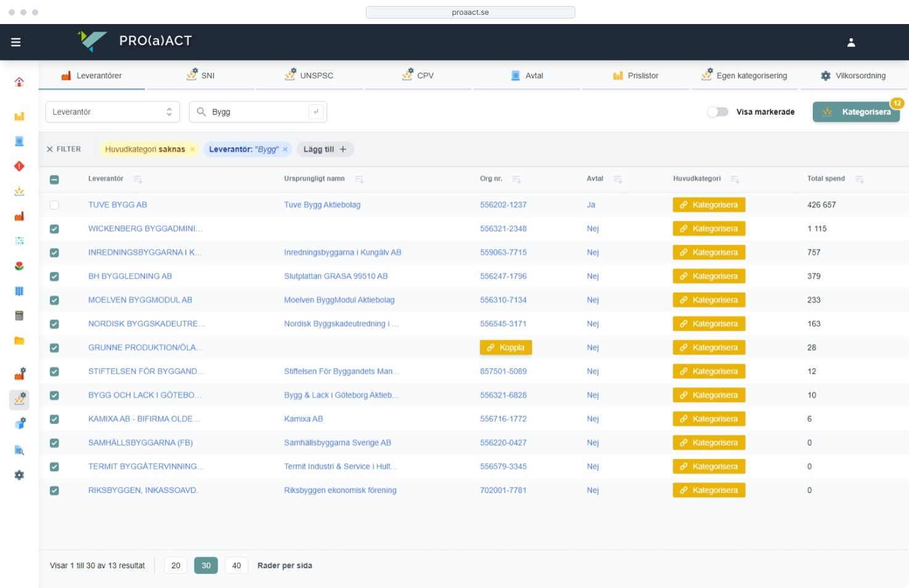Uncheck the WICKENBERG BYGGADMINI row checkbox
The height and width of the screenshot is (588, 909).
tap(54, 229)
